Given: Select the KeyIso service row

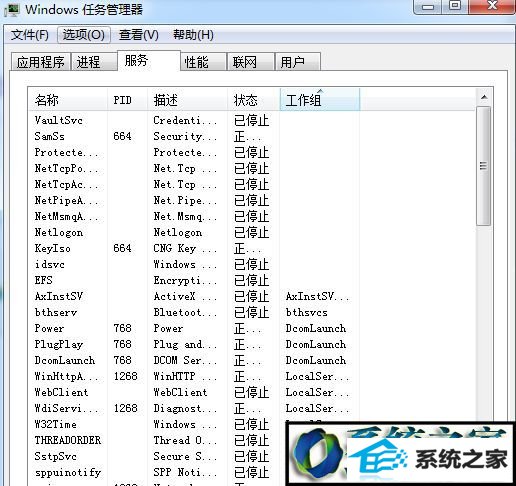Looking at the screenshot, I should (x=252, y=248).
